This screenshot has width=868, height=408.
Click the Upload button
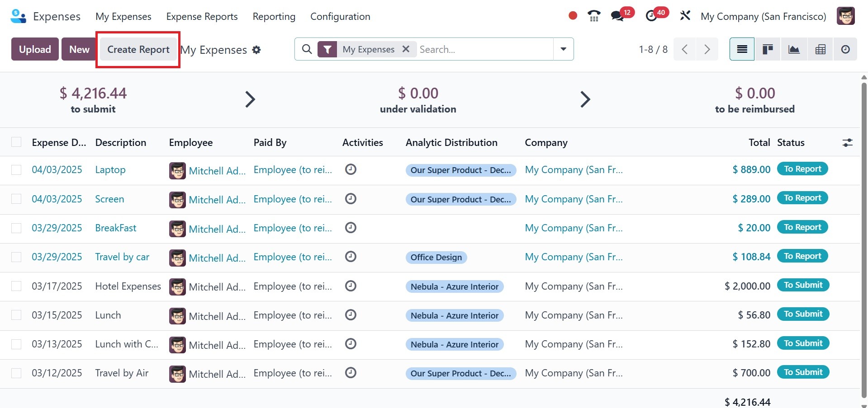[35, 49]
